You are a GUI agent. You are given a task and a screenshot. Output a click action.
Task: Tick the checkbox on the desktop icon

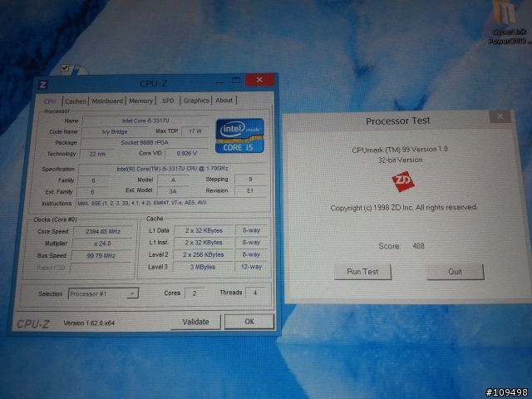coord(65,68)
